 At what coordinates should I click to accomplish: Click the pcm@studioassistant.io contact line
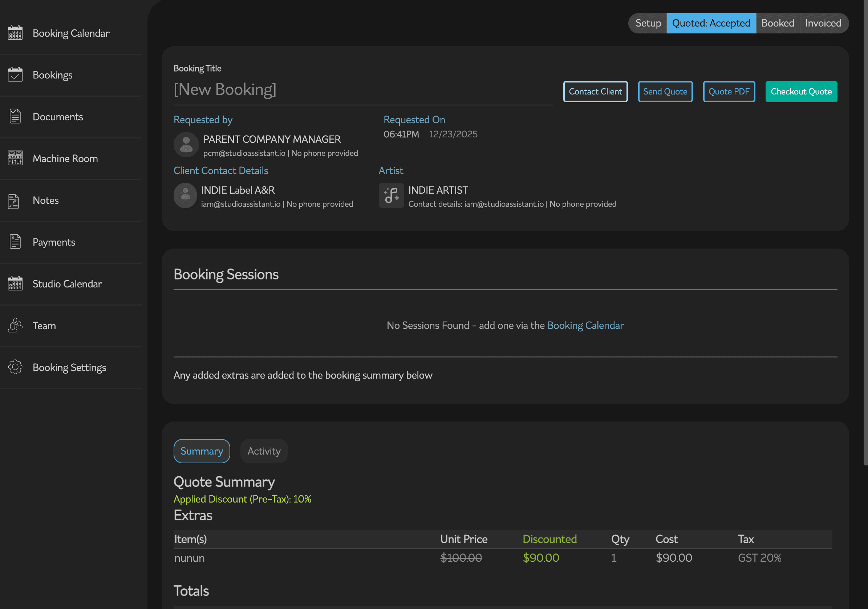tap(280, 153)
